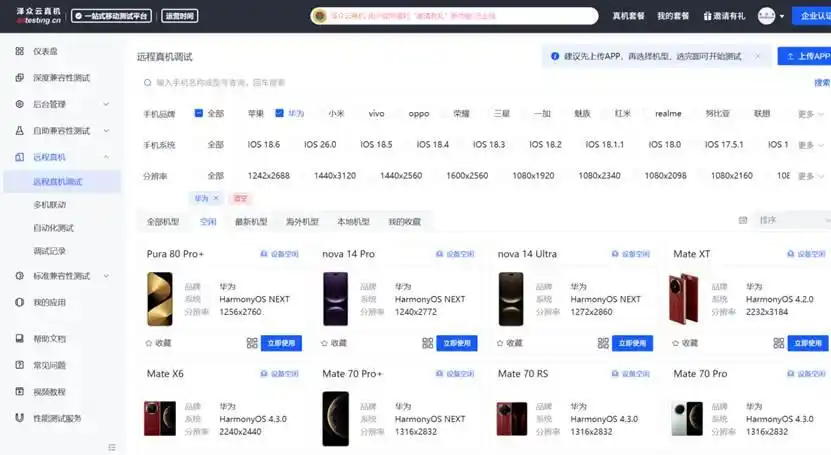831x455 pixels.
Task: Expand 更多 in the 手机品牌 row
Action: [811, 114]
